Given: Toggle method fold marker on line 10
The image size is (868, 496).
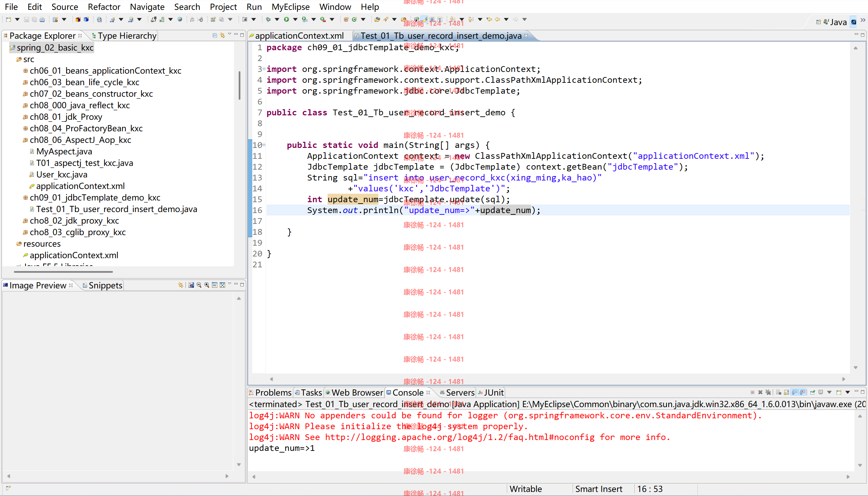Looking at the screenshot, I should tap(264, 145).
